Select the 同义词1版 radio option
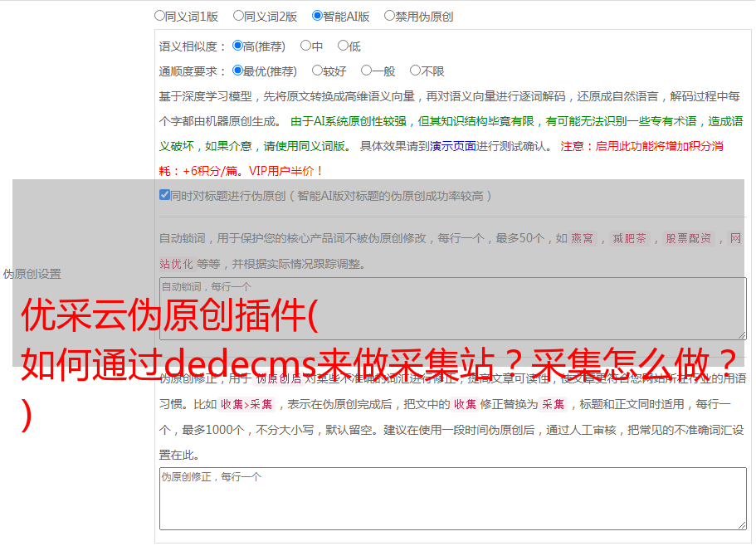The height and width of the screenshot is (546, 756). [x=159, y=16]
